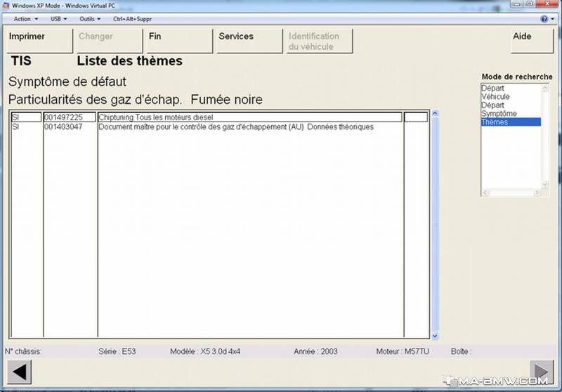The image size is (562, 392).
Task: Click document number 001403047
Action: click(x=63, y=127)
